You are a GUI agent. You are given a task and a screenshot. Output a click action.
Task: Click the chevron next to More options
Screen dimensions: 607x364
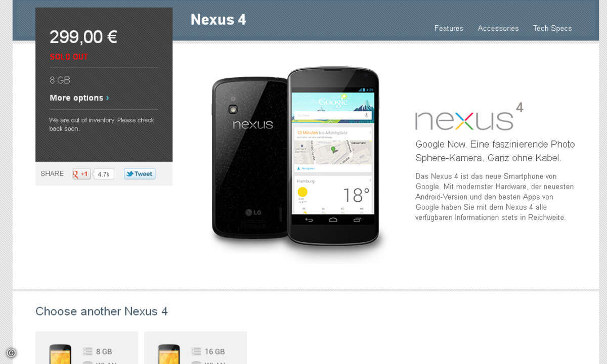(x=107, y=98)
